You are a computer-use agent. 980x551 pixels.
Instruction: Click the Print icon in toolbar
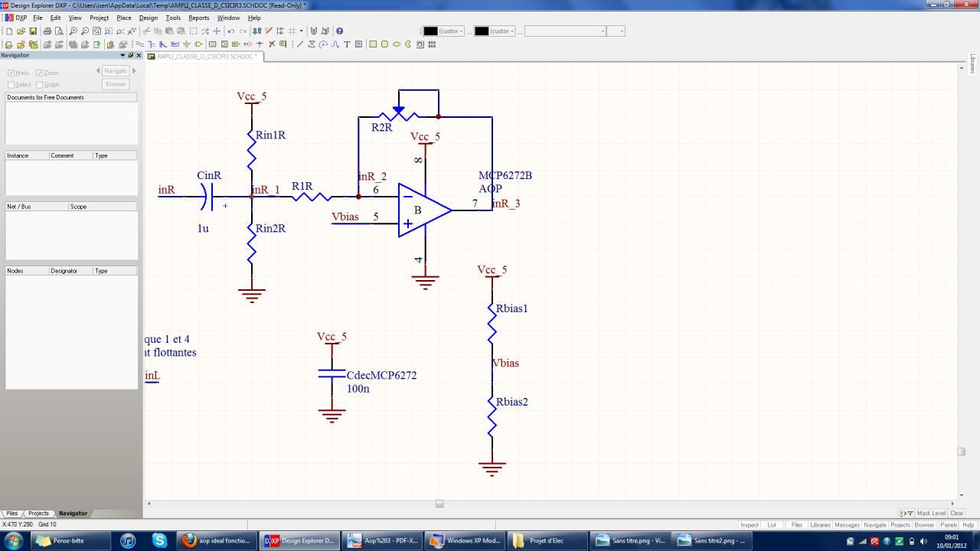(47, 31)
